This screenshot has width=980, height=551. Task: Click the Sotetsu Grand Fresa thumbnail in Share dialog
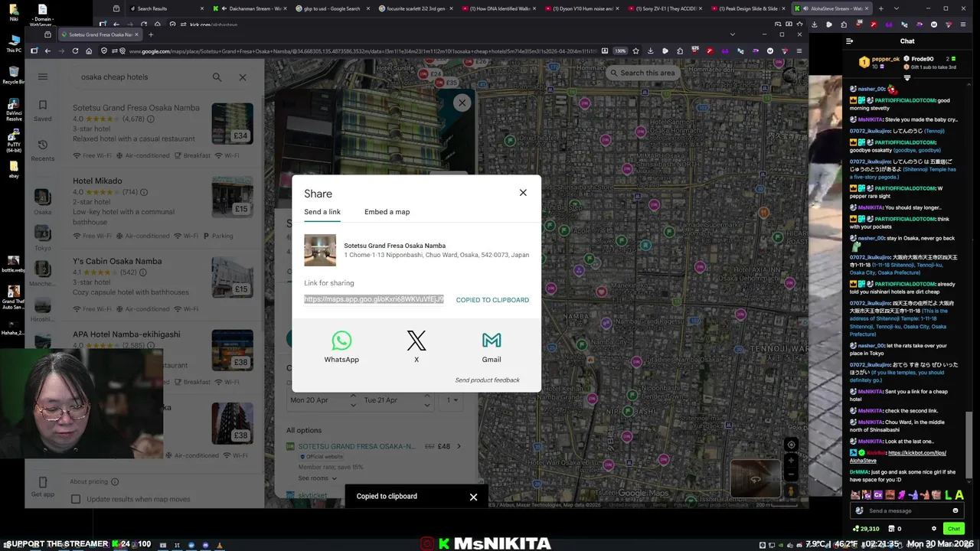(x=320, y=250)
